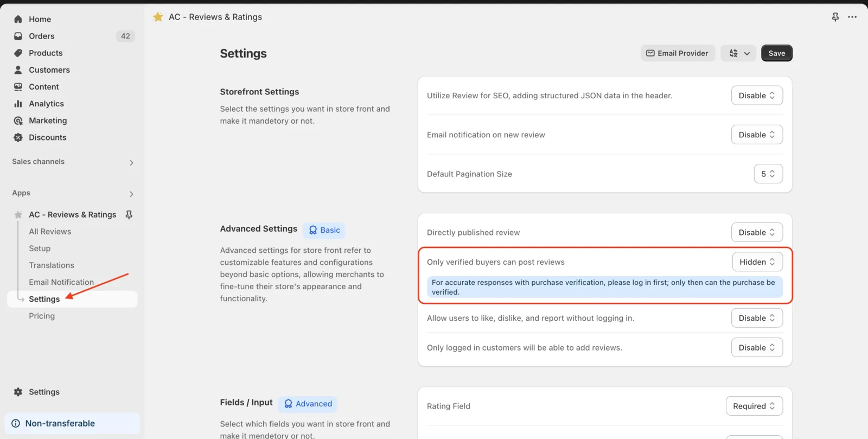Go to Email Notification submenu item

61,282
